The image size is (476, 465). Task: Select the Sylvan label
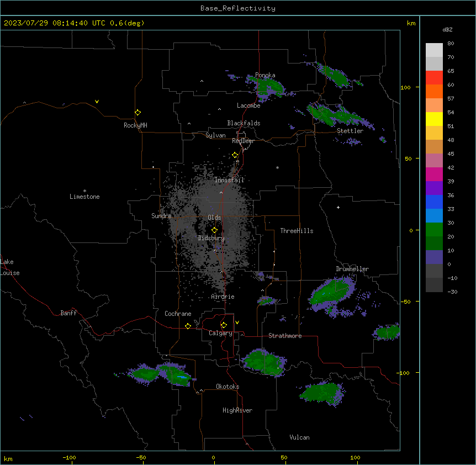215,135
